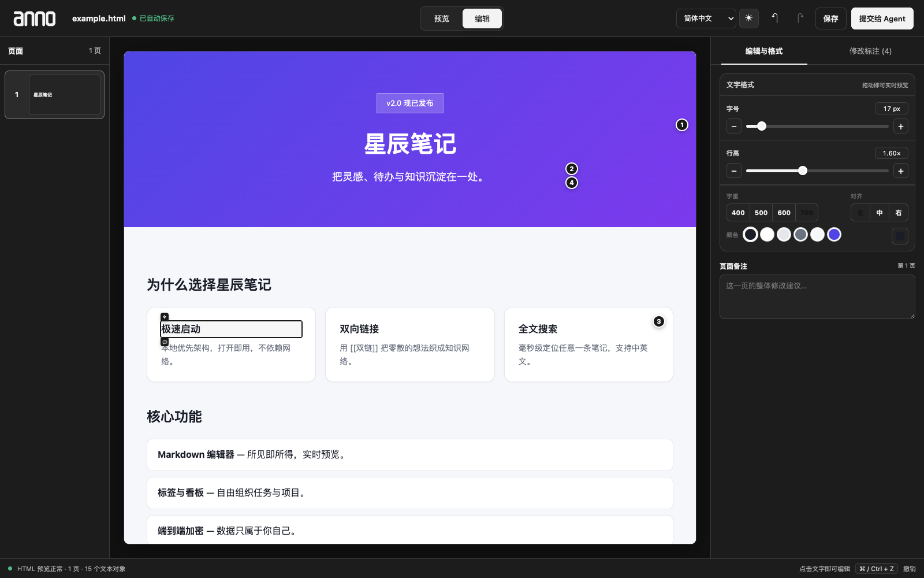This screenshot has width=924, height=578.
Task: Select the indigo purple color swatch
Action: click(x=834, y=234)
